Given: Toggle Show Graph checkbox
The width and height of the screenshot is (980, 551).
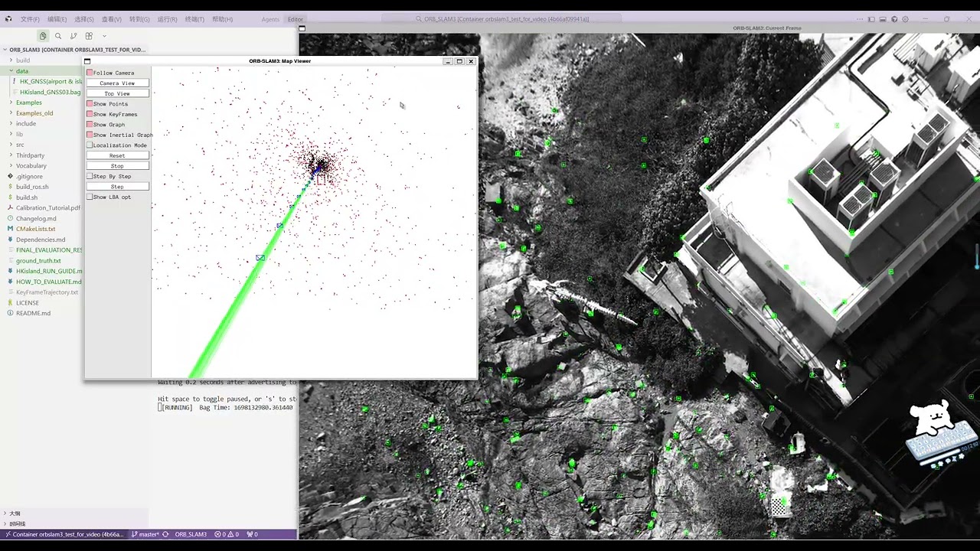Looking at the screenshot, I should coord(90,124).
